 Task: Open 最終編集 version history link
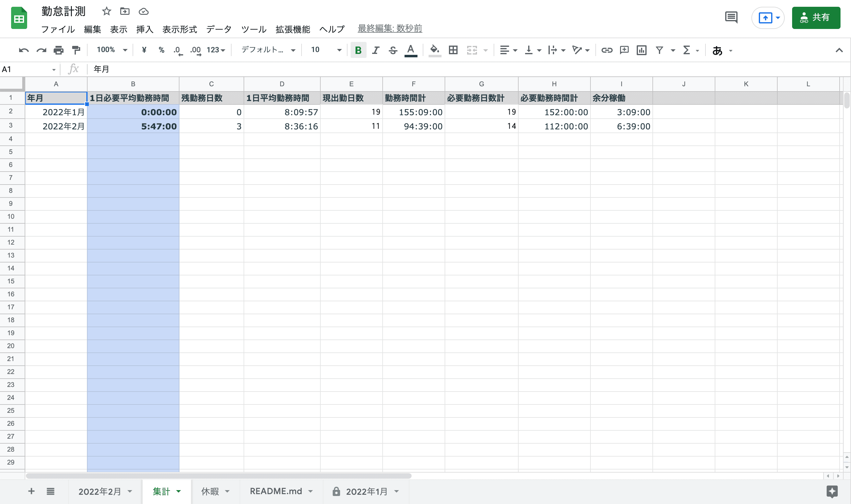click(x=389, y=29)
